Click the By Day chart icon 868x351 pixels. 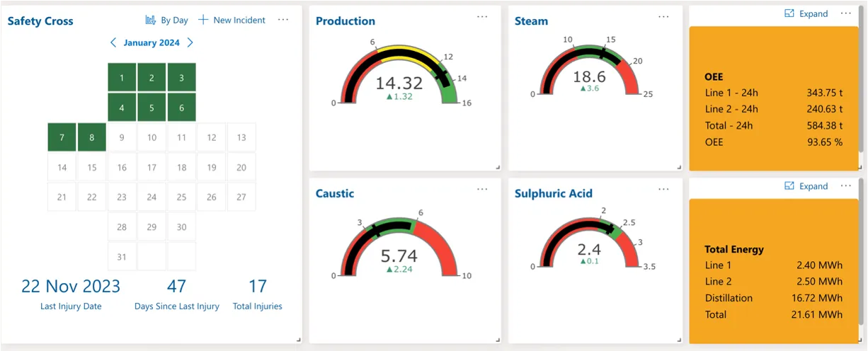[150, 20]
